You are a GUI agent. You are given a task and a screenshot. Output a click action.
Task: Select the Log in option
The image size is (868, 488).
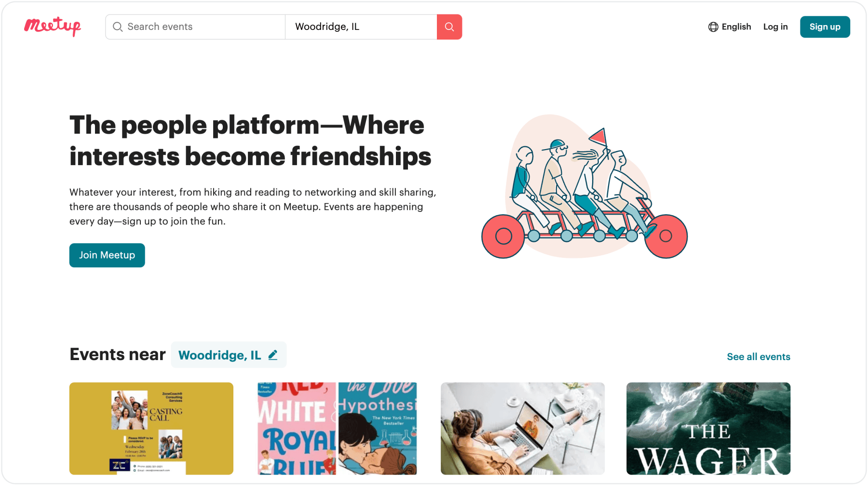(775, 27)
